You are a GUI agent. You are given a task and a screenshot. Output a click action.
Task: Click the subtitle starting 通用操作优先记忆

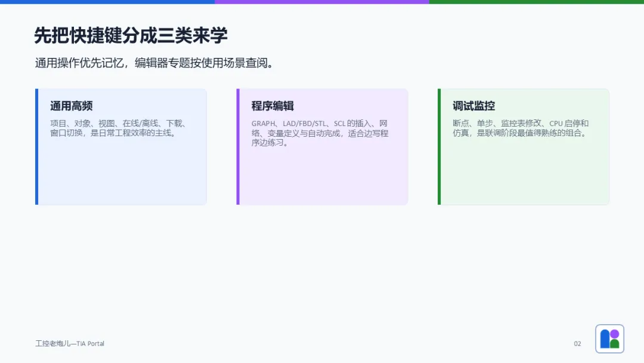[154, 63]
